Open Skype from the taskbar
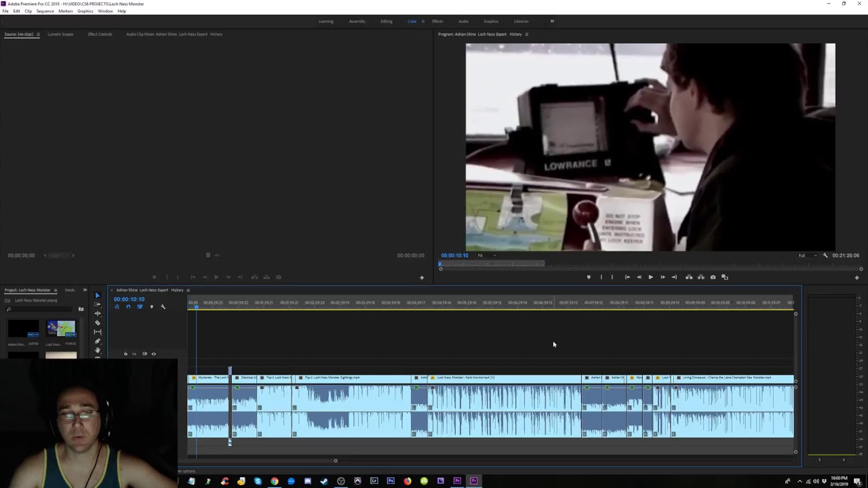The height and width of the screenshot is (488, 868). point(258,481)
